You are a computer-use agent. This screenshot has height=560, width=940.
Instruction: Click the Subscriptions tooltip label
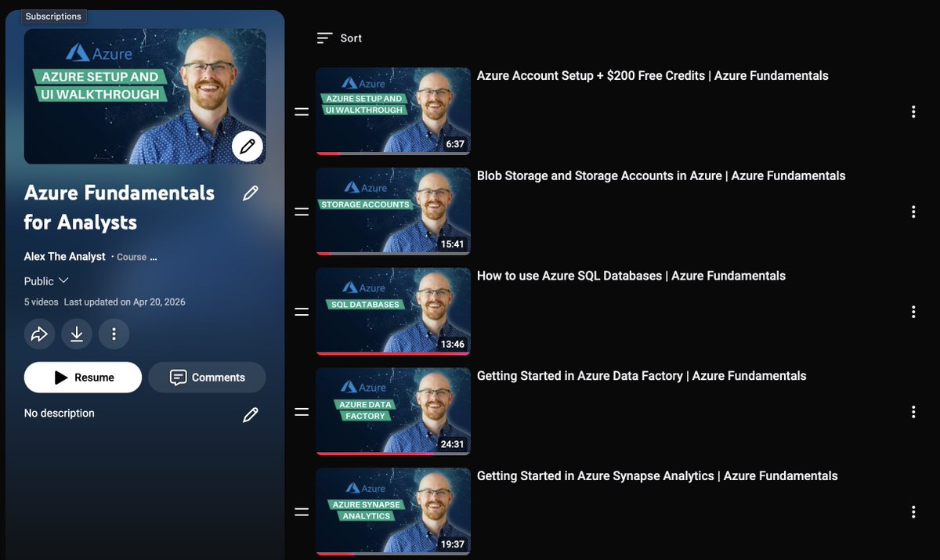(x=53, y=16)
